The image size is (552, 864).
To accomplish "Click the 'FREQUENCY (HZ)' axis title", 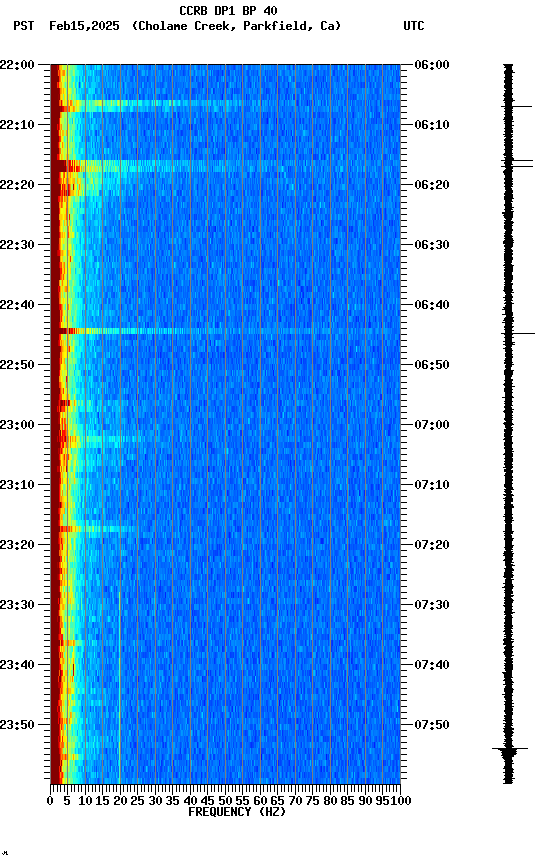I will click(237, 812).
